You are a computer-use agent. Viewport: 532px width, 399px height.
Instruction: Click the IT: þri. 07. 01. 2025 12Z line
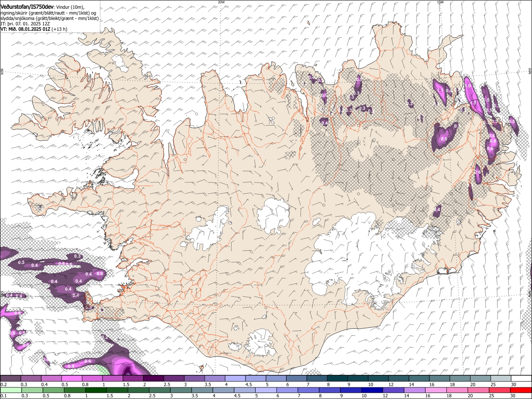coord(25,24)
